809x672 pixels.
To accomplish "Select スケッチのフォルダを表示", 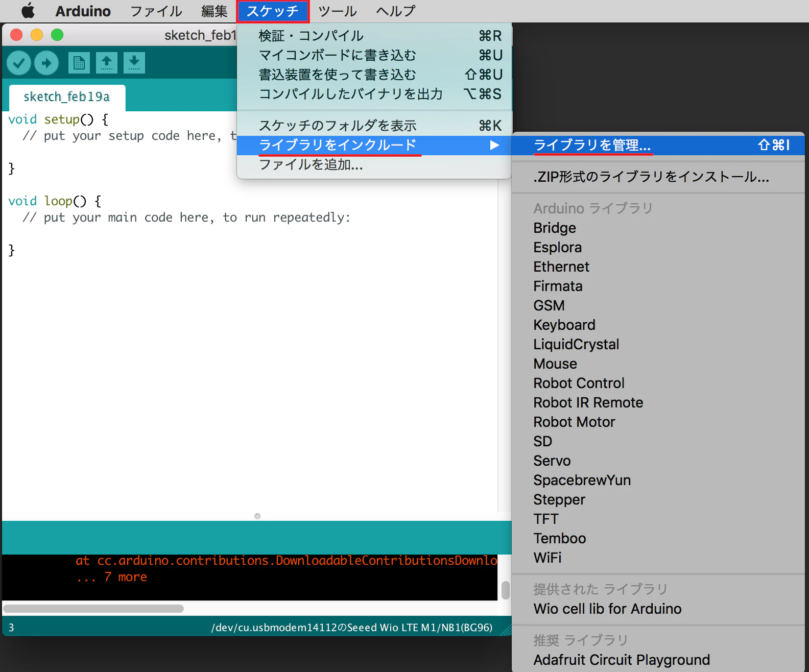I will point(374,126).
